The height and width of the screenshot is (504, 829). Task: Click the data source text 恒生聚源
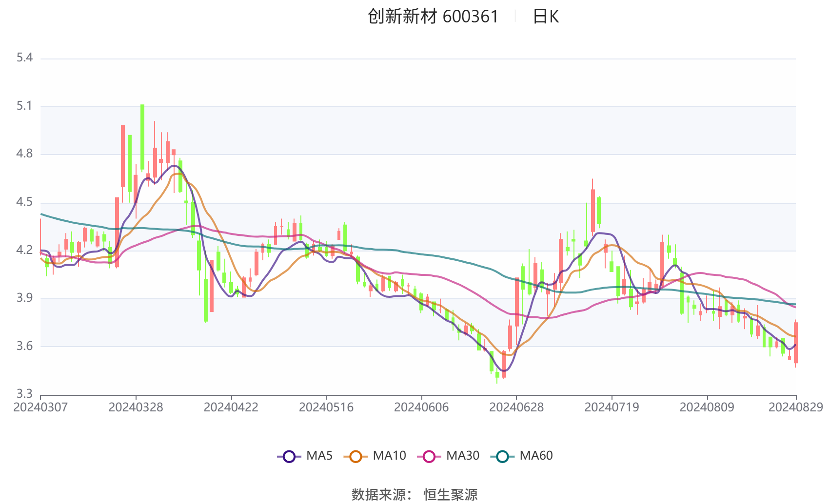(451, 495)
